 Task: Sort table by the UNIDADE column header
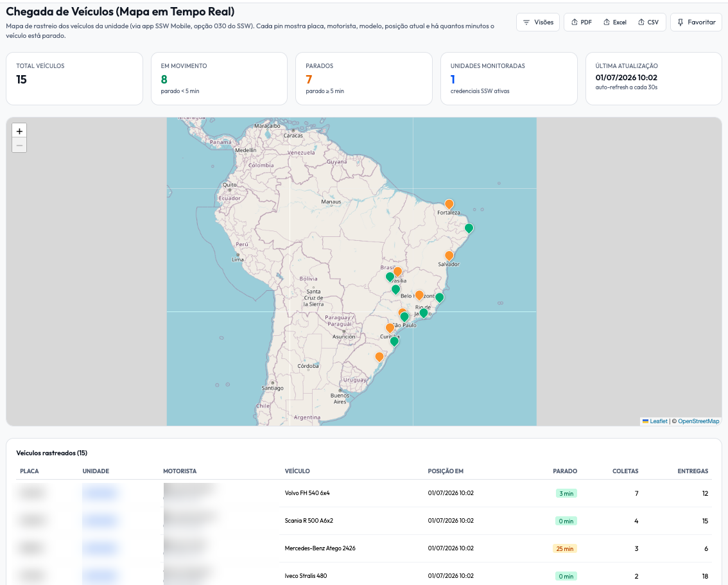click(96, 471)
